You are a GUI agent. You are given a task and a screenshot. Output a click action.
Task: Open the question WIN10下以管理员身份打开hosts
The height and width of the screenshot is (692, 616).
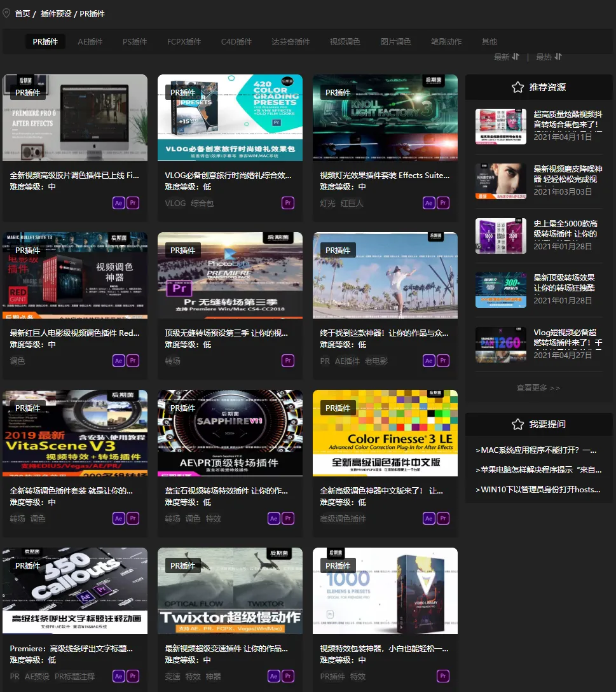point(538,490)
